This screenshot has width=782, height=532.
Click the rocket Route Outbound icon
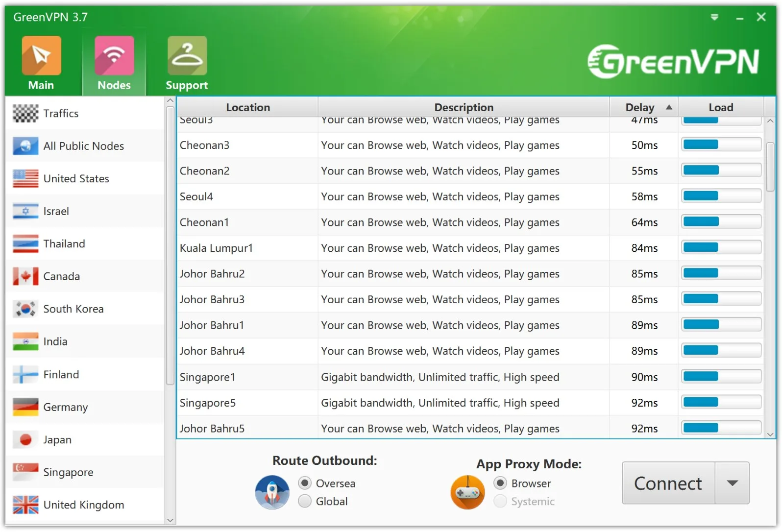(272, 492)
